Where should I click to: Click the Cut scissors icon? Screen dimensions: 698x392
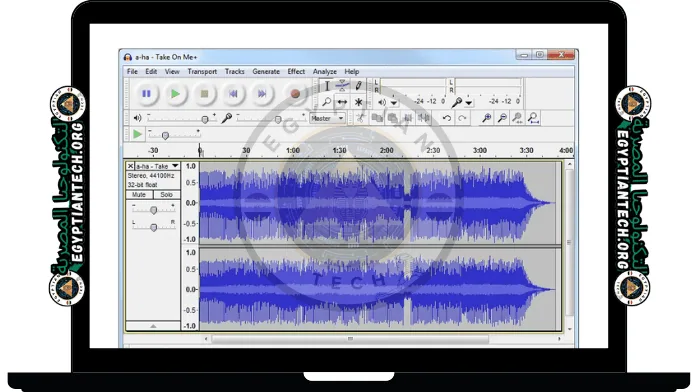361,118
